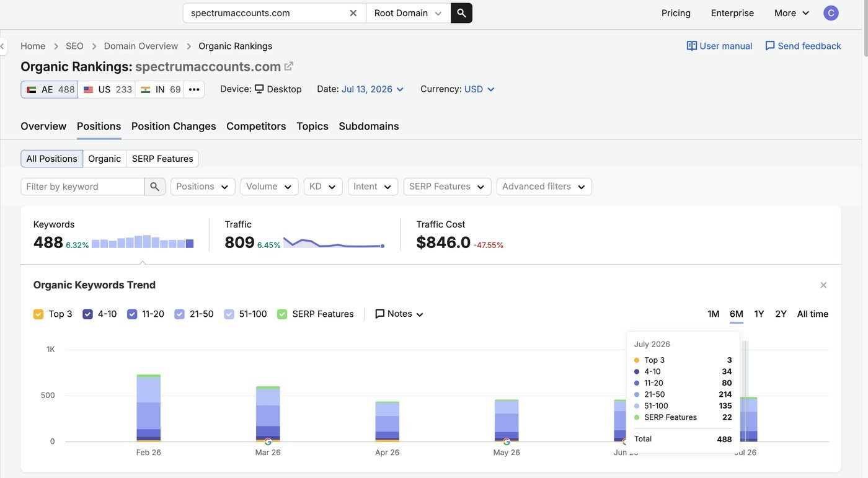Switch to the Positions tab

pos(99,126)
